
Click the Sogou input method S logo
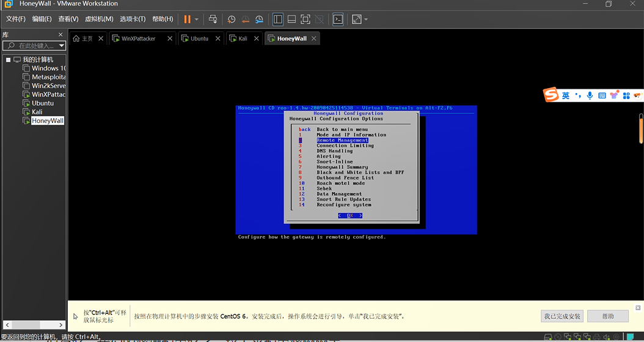[551, 95]
